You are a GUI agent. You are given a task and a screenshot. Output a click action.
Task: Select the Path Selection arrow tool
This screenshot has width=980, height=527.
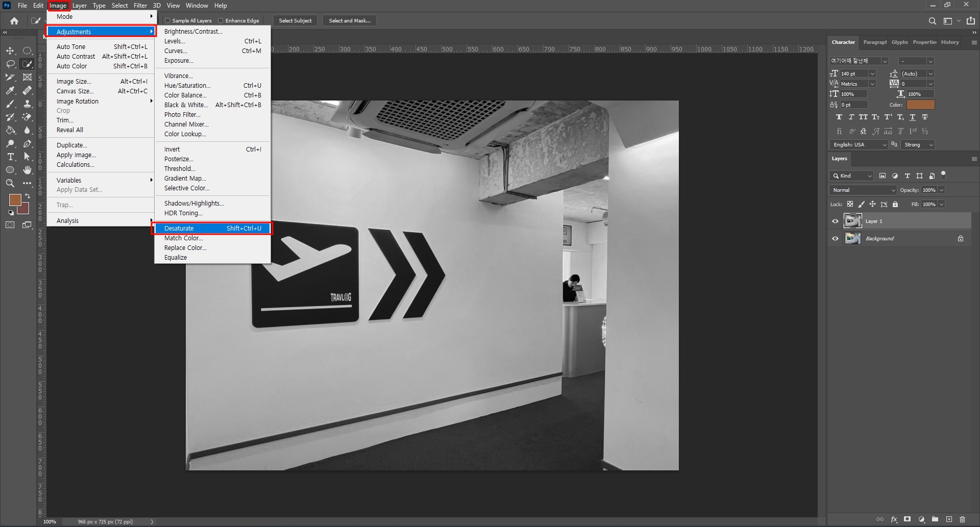(x=28, y=157)
